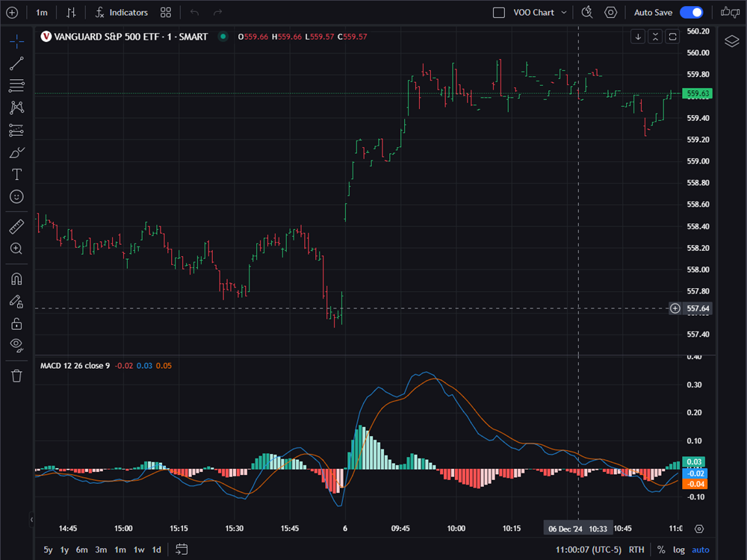
Task: Select the 1w time range
Action: 139,550
